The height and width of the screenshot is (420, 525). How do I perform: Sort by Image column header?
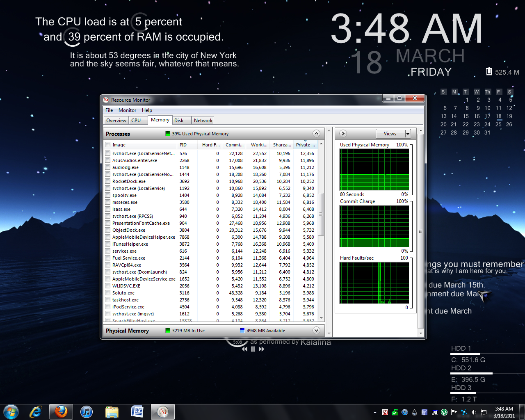pyautogui.click(x=144, y=145)
